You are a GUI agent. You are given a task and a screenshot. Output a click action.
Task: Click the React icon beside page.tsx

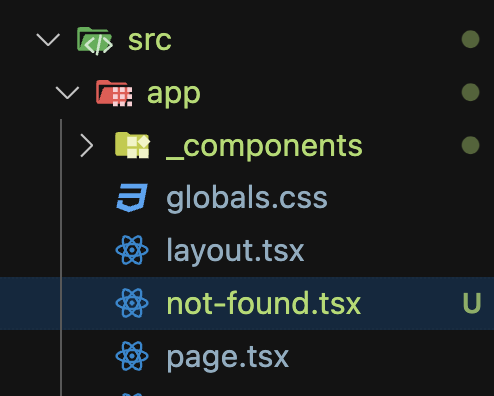[x=132, y=356]
